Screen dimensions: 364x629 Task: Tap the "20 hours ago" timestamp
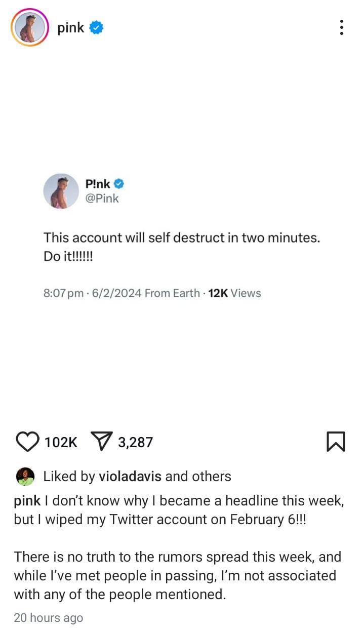(48, 618)
